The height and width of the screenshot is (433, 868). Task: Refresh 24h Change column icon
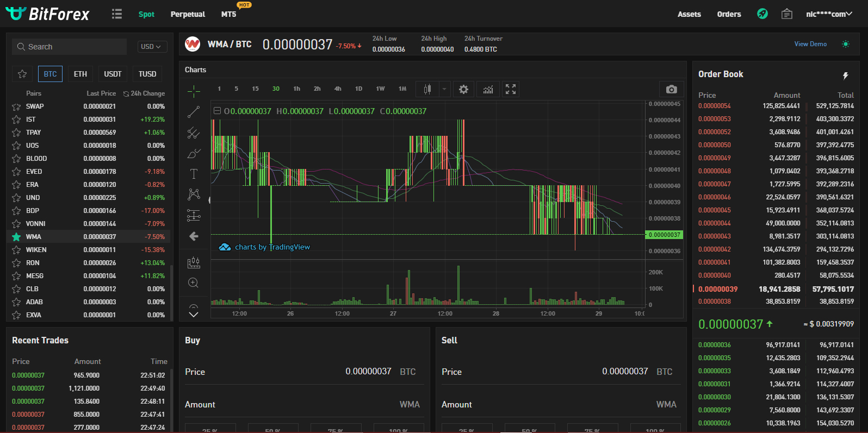coord(126,93)
